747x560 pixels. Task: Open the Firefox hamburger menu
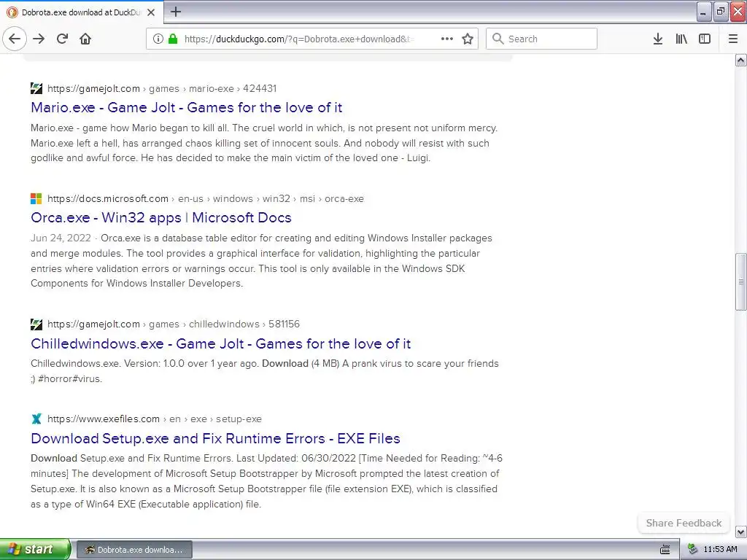pos(733,39)
